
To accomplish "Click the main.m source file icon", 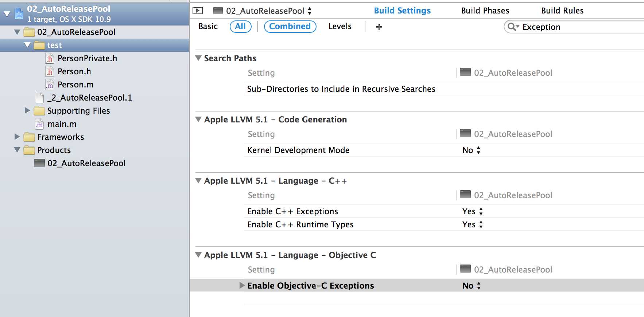I will tap(39, 124).
